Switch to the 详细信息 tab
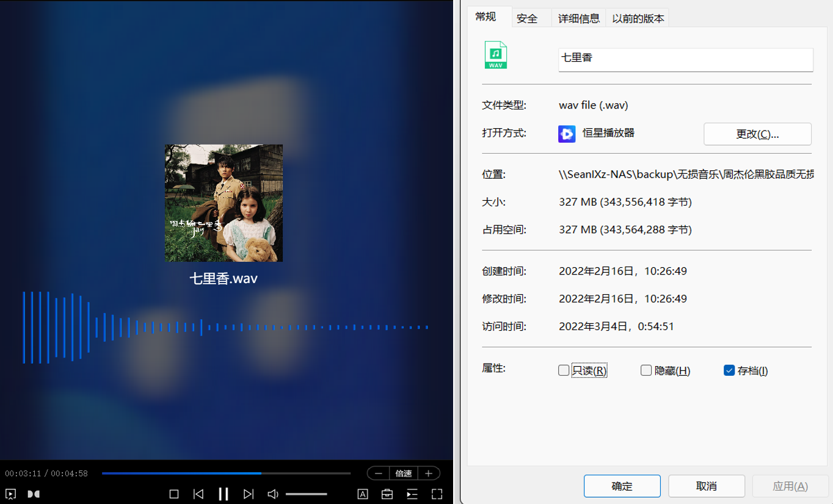Screen dimensions: 833x504 [578, 18]
